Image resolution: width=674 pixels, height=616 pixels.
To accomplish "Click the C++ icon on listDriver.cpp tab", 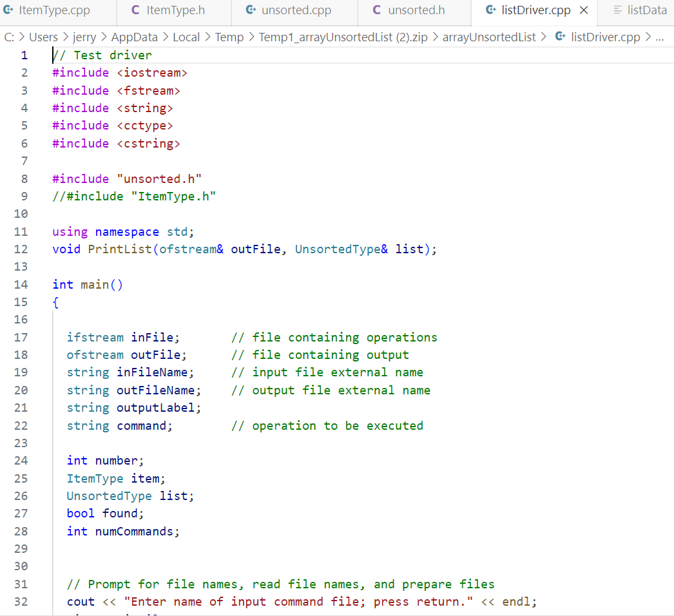I will (x=491, y=10).
